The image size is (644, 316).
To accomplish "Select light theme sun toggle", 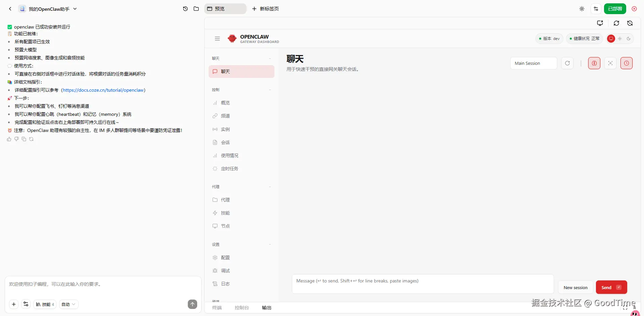I will coord(620,39).
